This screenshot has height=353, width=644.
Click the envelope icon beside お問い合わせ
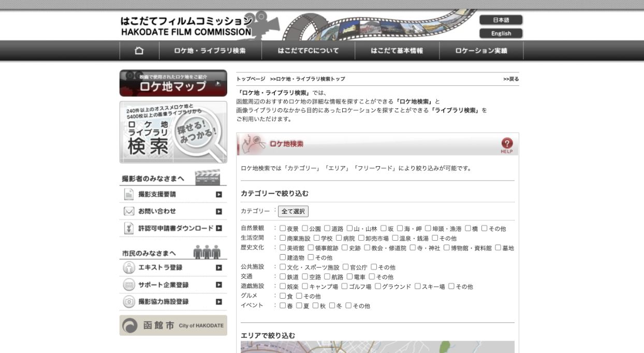(x=129, y=211)
